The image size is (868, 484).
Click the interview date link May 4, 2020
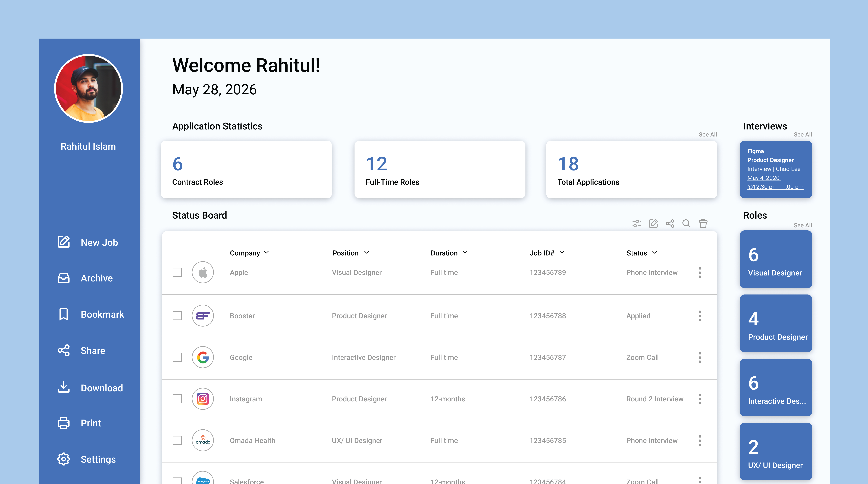[x=764, y=178]
